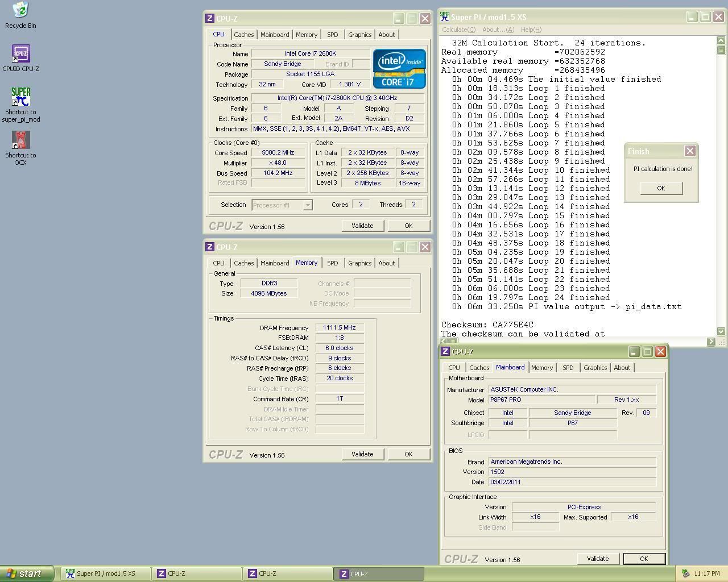Viewport: 728px width, 582px height.
Task: Expand the Processor #1 selection dropdown
Action: coord(307,205)
